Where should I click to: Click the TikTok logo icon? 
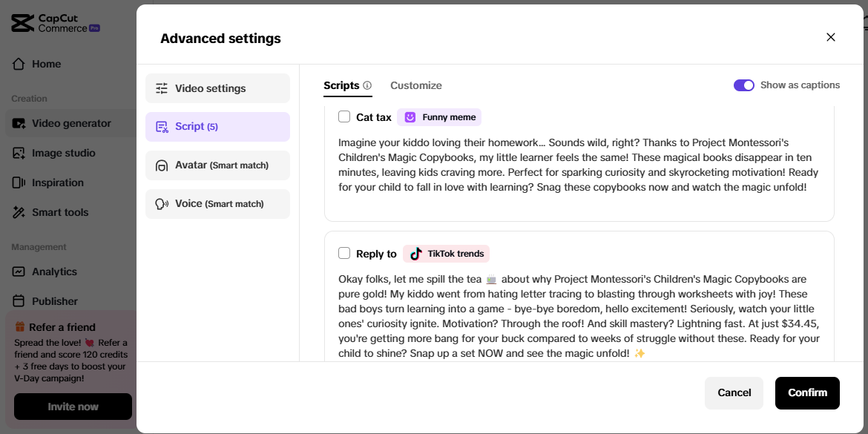pyautogui.click(x=416, y=254)
